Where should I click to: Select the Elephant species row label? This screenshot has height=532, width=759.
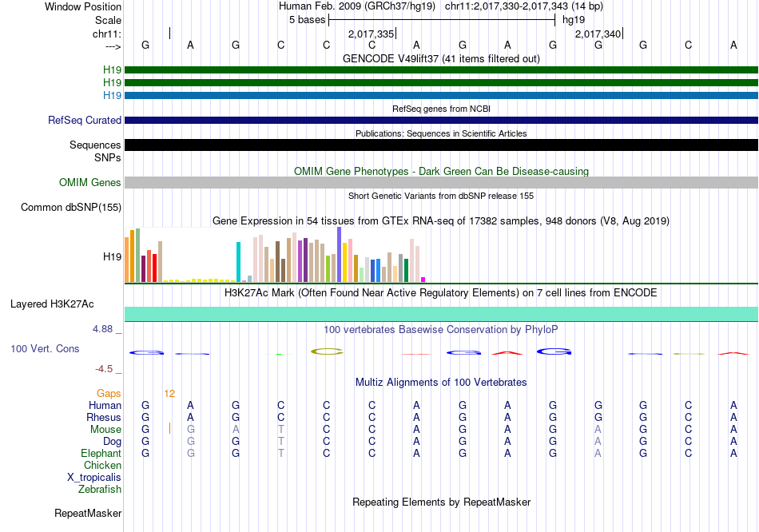(101, 453)
